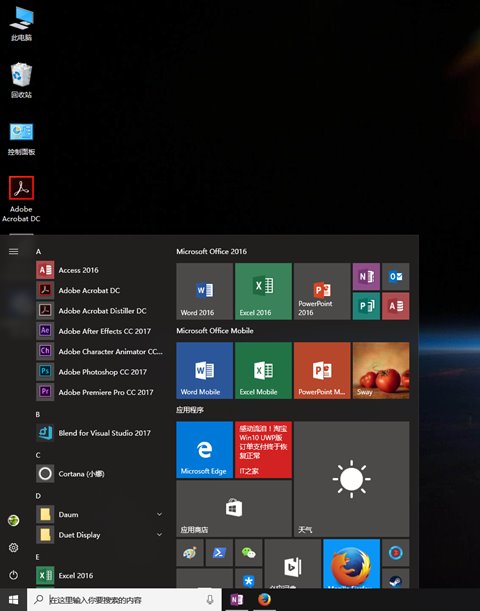Screen dimensions: 480x611
Task: Click the Microsoft Office 2016 group title
Action: coord(212,251)
